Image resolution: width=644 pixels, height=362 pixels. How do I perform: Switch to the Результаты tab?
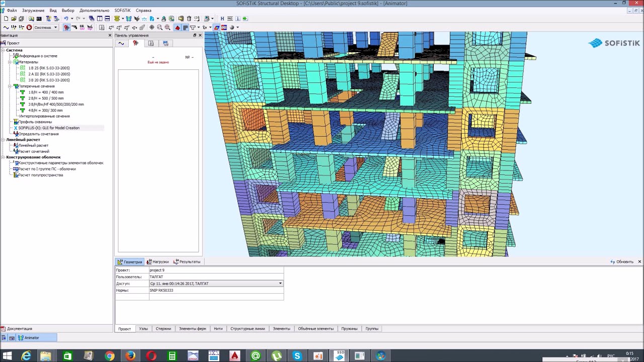tap(187, 262)
